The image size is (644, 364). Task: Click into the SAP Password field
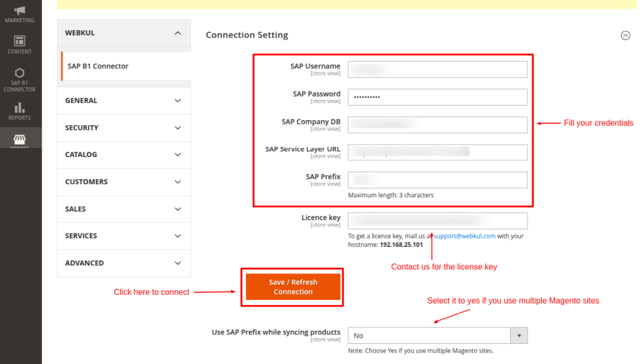tap(437, 97)
